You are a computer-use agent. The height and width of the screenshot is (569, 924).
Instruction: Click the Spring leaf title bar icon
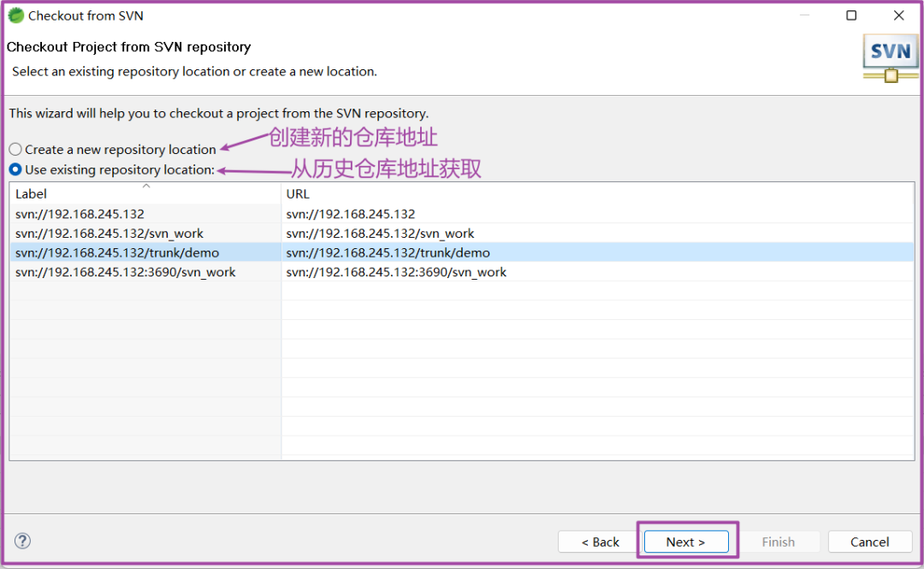16,16
